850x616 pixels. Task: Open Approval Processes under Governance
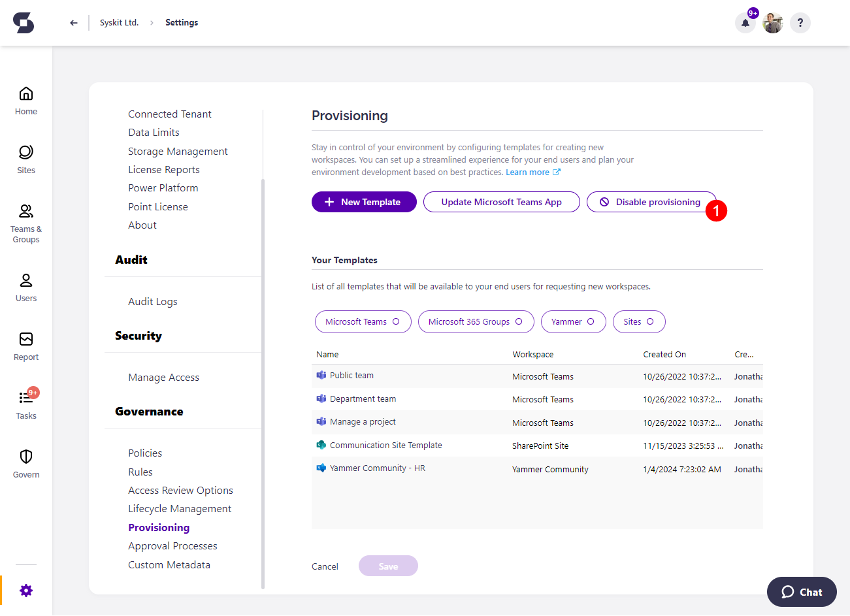coord(172,545)
